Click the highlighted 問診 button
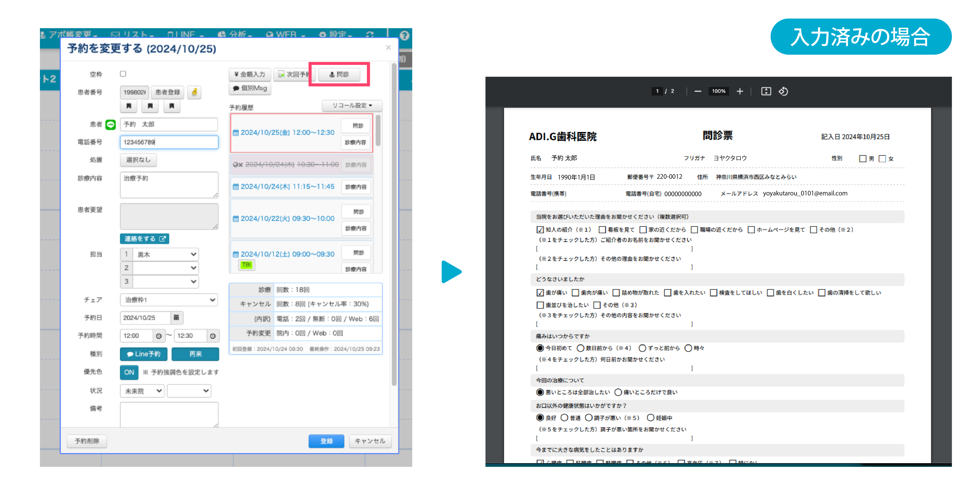980x495 pixels. click(339, 74)
